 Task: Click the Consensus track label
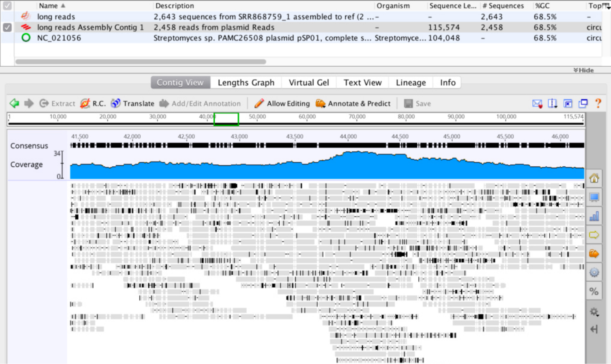click(29, 146)
